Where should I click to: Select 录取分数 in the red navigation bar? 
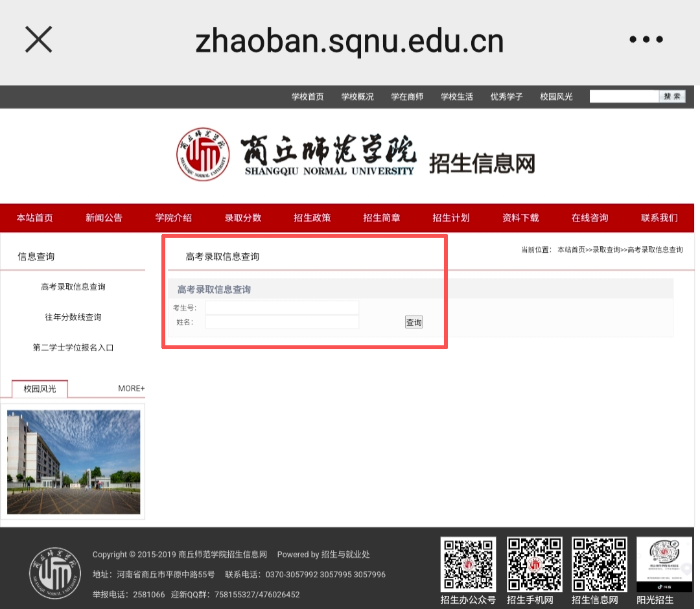243,218
